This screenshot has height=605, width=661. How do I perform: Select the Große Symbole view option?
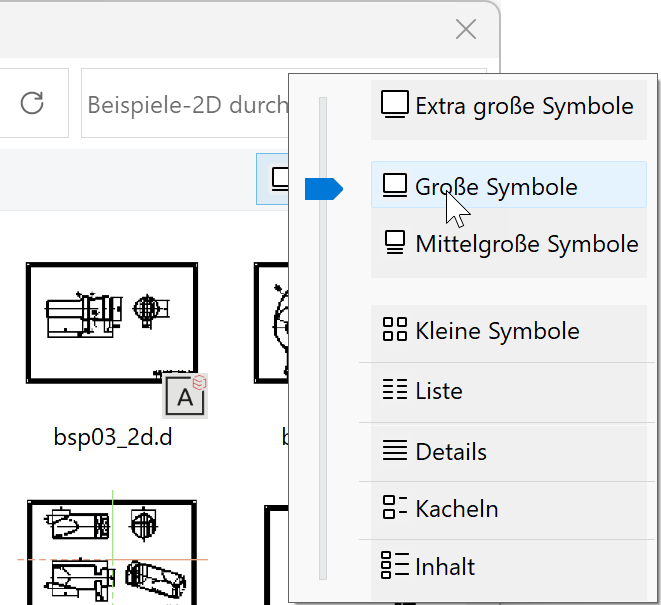(496, 187)
